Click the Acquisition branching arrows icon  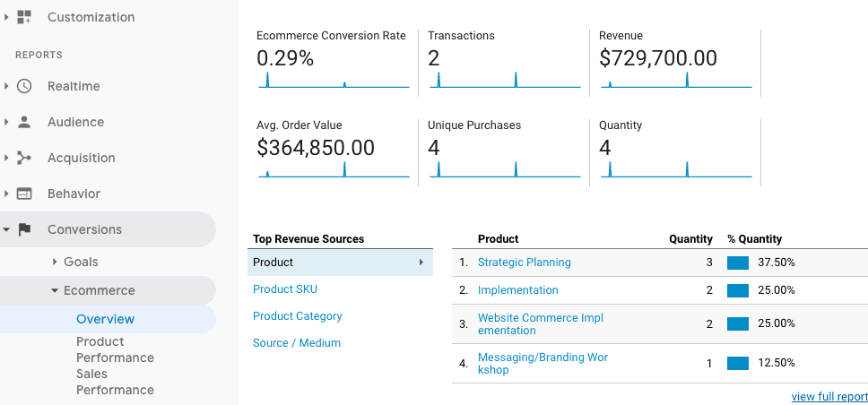[24, 159]
